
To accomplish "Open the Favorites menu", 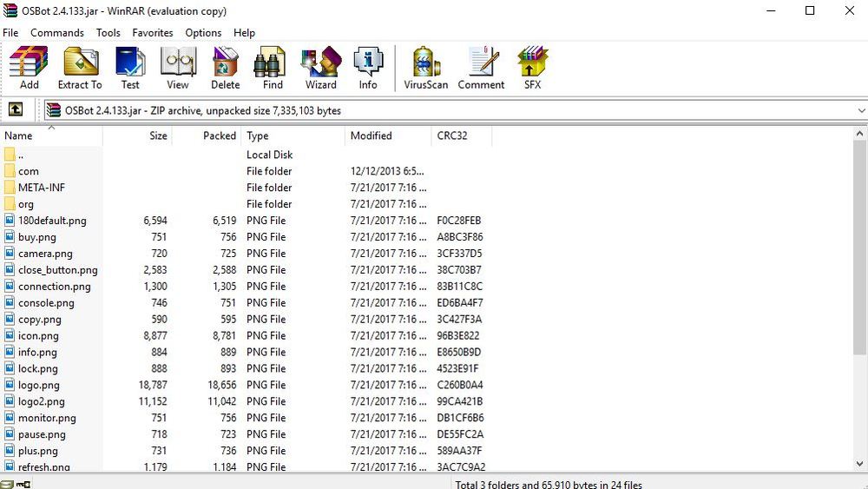I will 153,32.
